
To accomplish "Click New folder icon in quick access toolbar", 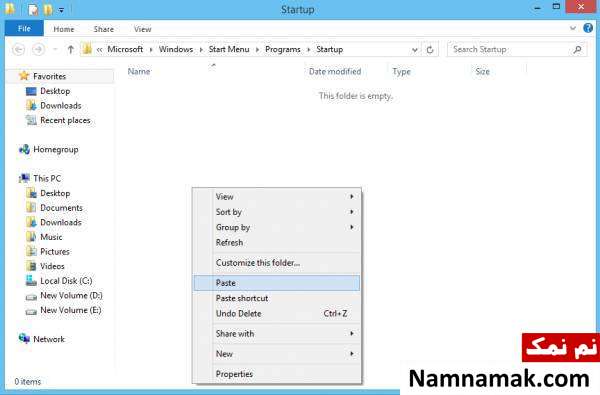I will coord(48,10).
